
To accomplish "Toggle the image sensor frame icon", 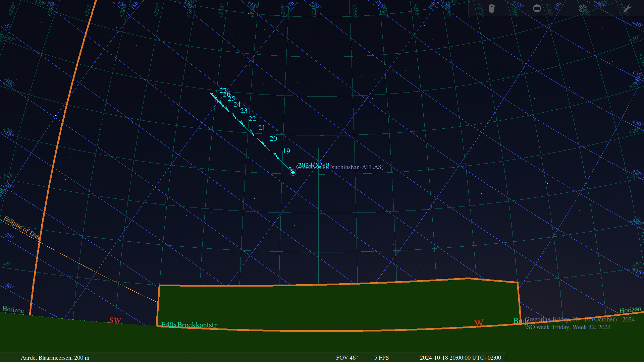I will click(x=537, y=8).
